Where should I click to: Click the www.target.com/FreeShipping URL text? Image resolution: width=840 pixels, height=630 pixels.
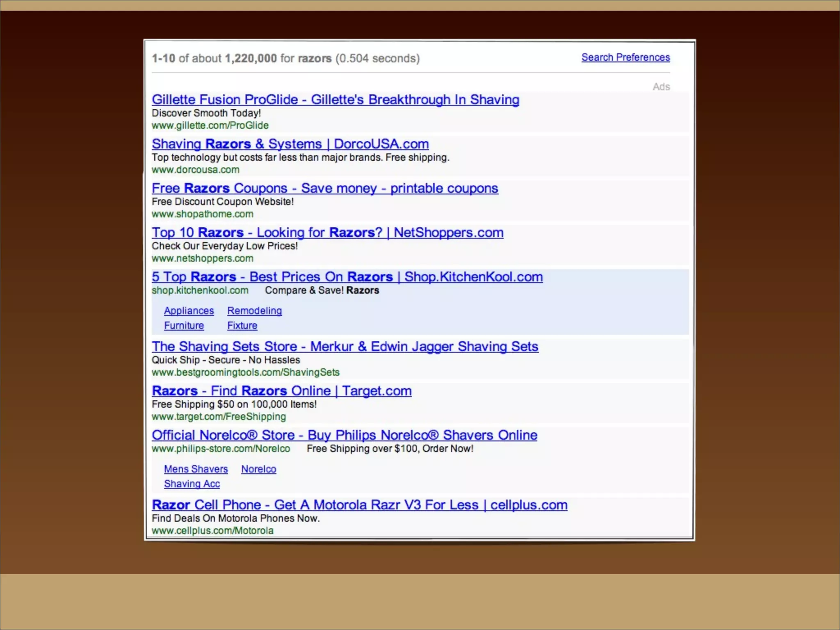click(x=219, y=417)
